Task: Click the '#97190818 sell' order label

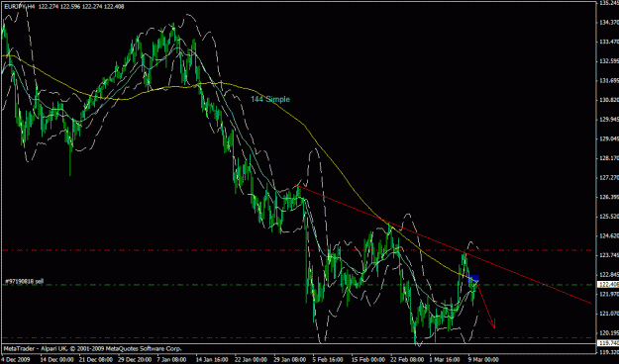Action: click(24, 282)
